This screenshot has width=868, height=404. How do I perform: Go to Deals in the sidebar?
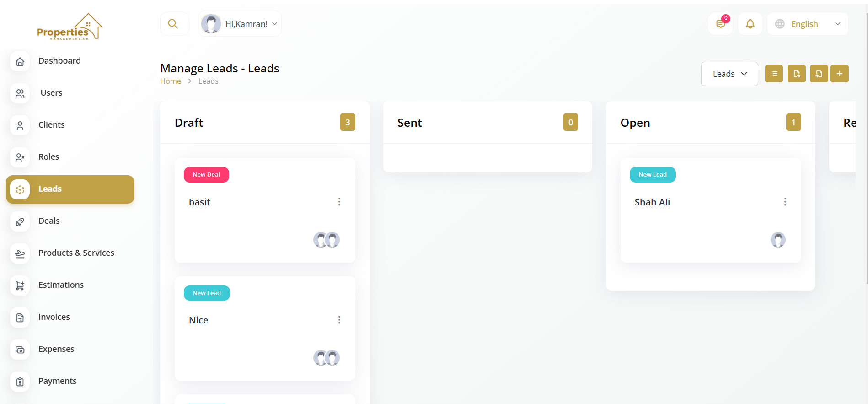click(49, 221)
